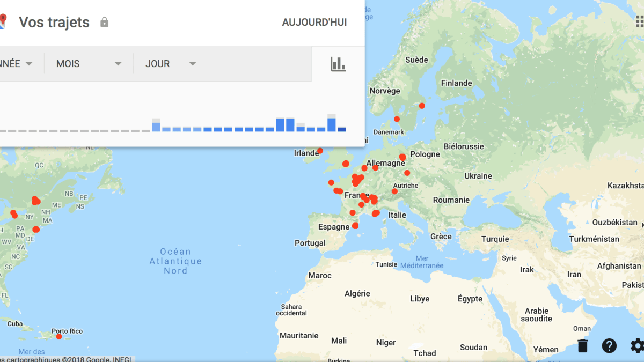Open the help question mark icon
The width and height of the screenshot is (644, 362).
(x=609, y=346)
